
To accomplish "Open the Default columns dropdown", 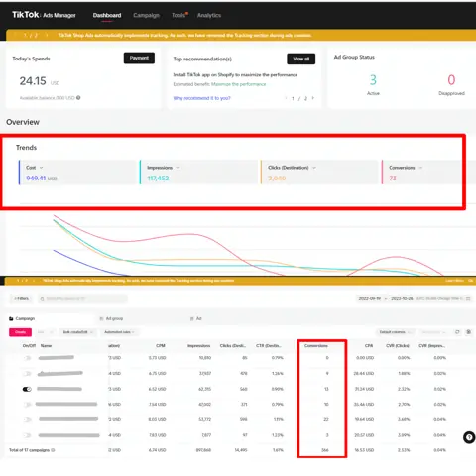I will point(395,332).
